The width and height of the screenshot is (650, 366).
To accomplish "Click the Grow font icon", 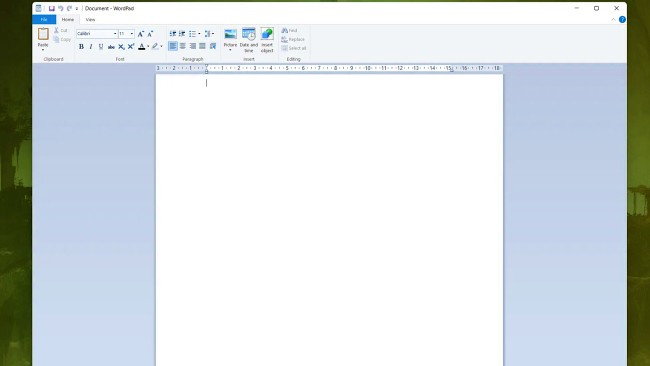I will [141, 34].
